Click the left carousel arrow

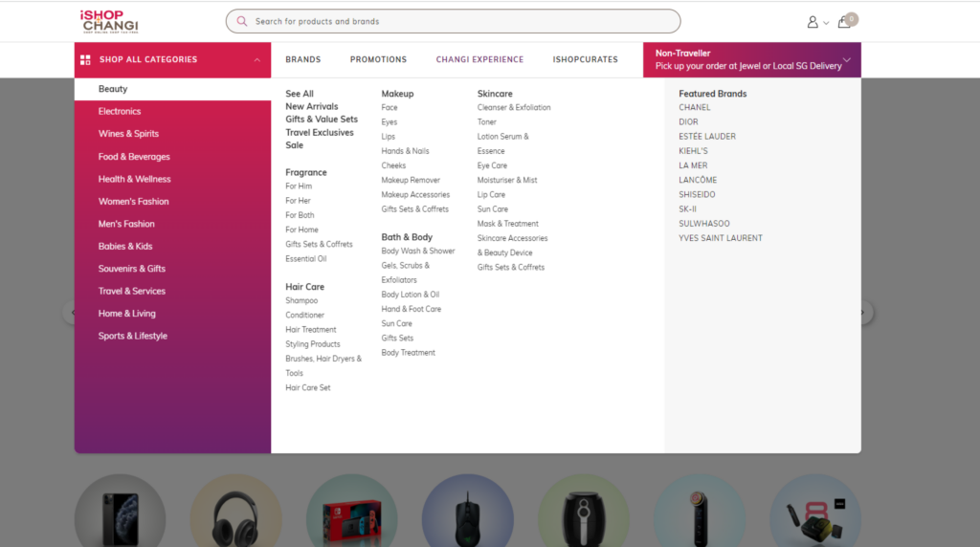pos(69,313)
